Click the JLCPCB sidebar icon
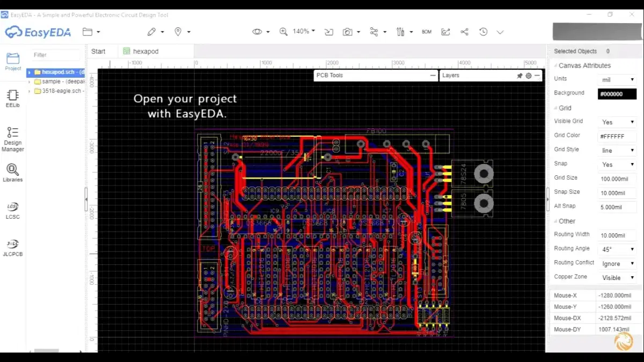Screen dimensions: 644x362 pyautogui.click(x=12, y=247)
